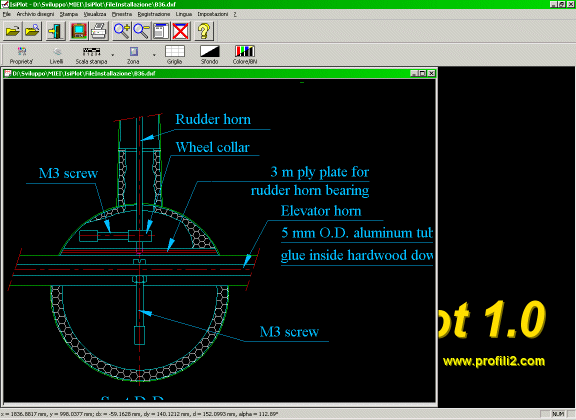Open the Archivio disegni menu
This screenshot has height=420, width=576.
click(35, 14)
